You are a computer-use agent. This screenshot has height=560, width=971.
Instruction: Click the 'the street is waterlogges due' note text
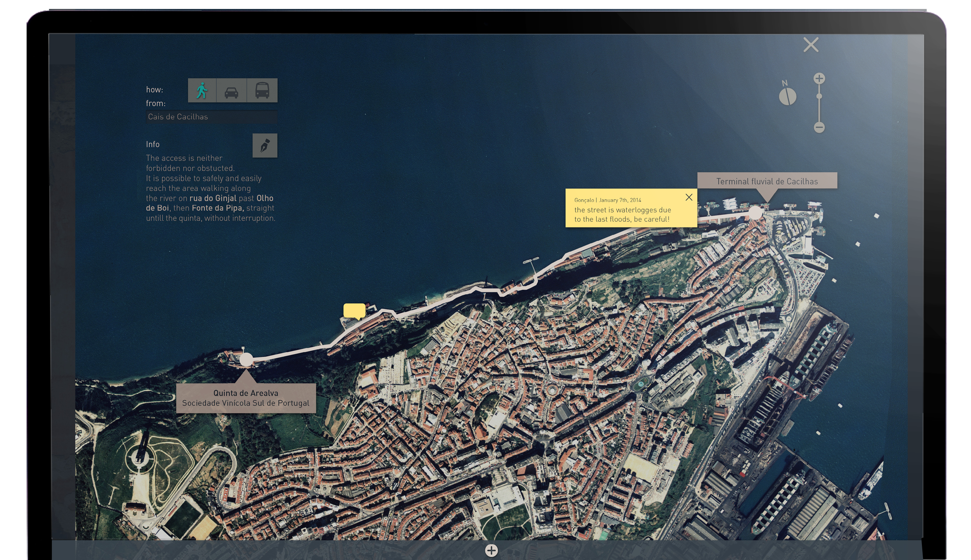pyautogui.click(x=622, y=210)
